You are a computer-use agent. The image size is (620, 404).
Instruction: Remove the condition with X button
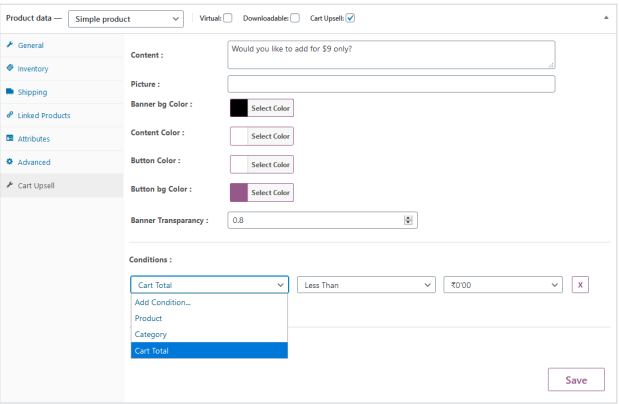580,285
